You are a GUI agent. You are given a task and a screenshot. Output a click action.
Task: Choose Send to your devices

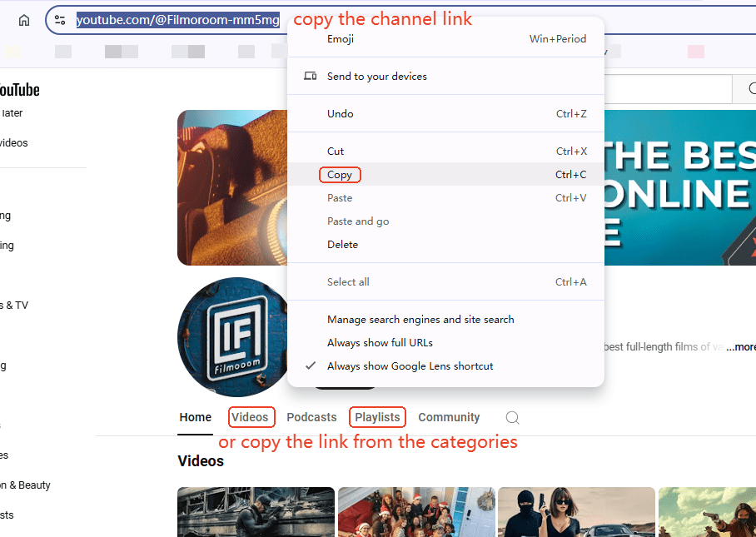tap(376, 77)
